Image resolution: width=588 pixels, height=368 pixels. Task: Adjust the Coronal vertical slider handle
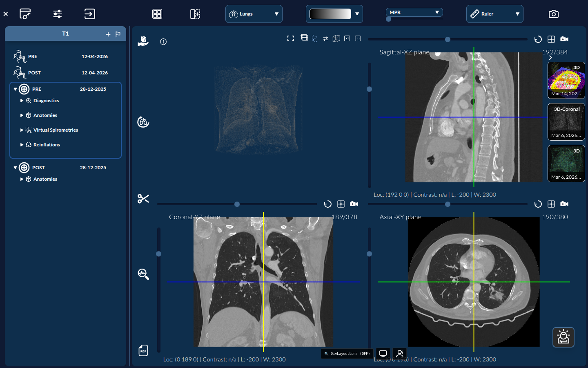click(158, 254)
